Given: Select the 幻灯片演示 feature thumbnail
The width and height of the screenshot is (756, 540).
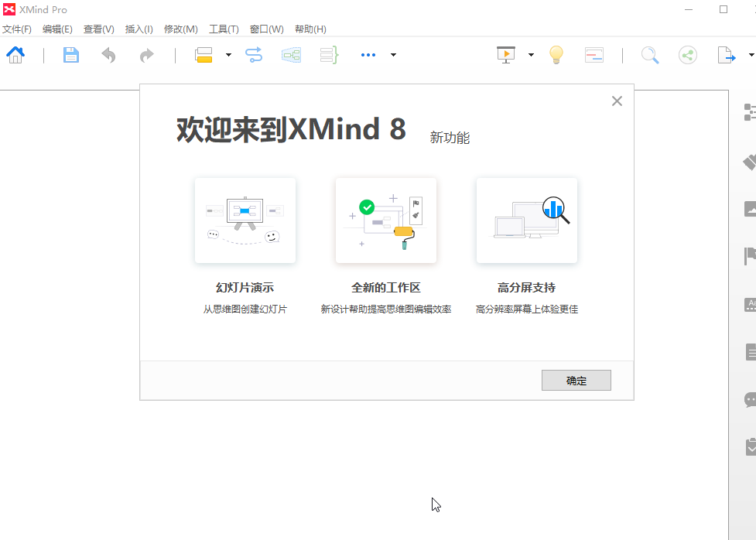Looking at the screenshot, I should tap(245, 220).
